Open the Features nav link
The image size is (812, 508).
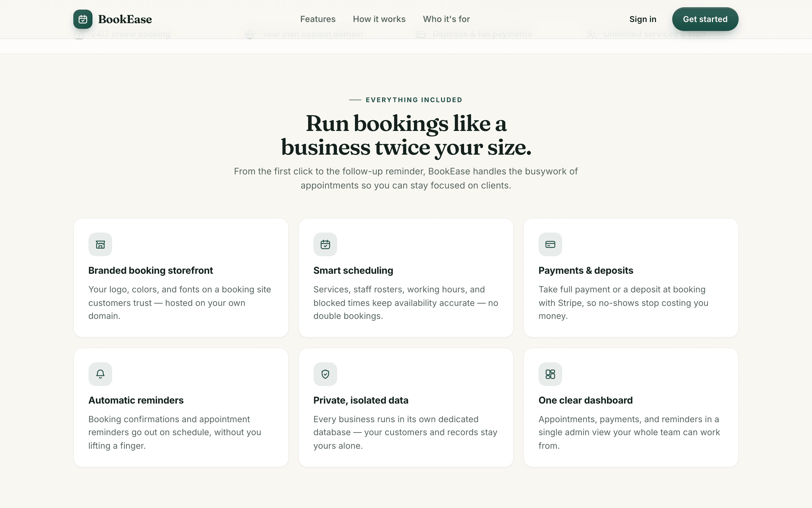click(x=318, y=19)
